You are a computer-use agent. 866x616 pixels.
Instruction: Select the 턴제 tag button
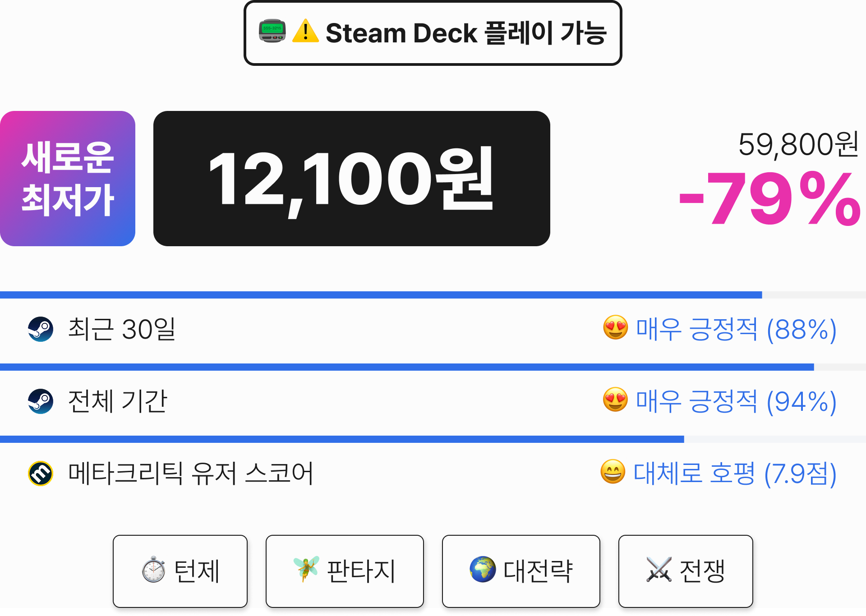coord(180,571)
